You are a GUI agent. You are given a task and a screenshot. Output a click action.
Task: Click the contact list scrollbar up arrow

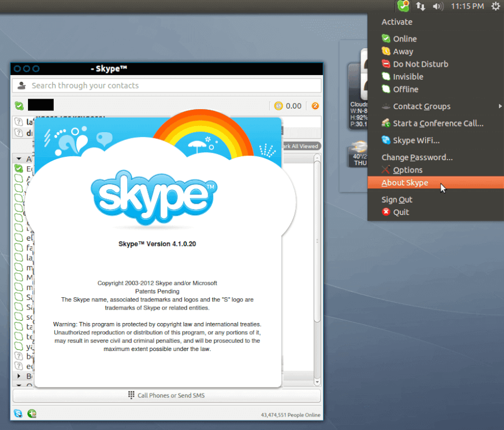pyautogui.click(x=318, y=157)
